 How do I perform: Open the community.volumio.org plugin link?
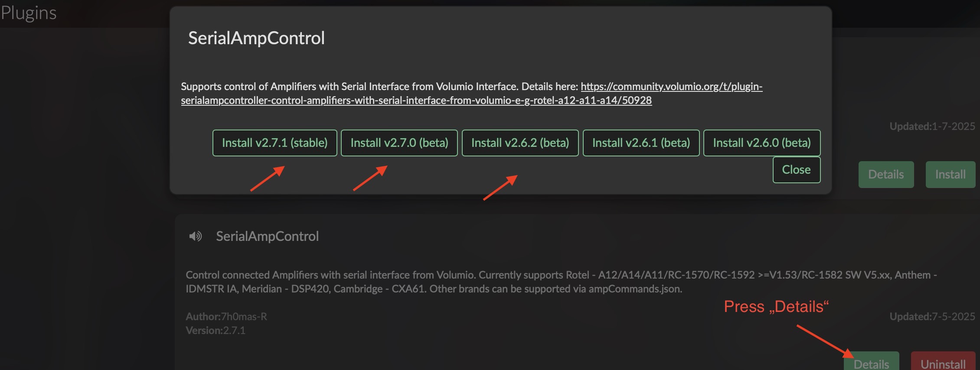pyautogui.click(x=472, y=93)
